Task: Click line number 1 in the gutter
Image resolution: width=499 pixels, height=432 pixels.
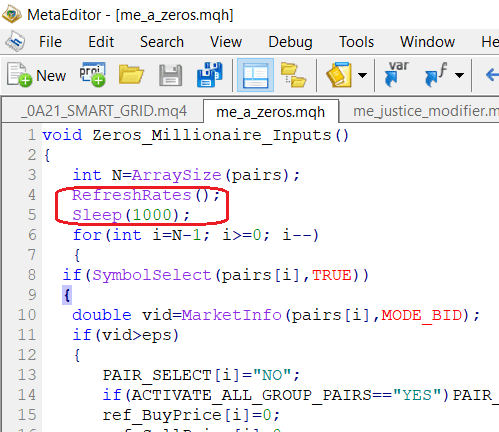Action: (32, 135)
